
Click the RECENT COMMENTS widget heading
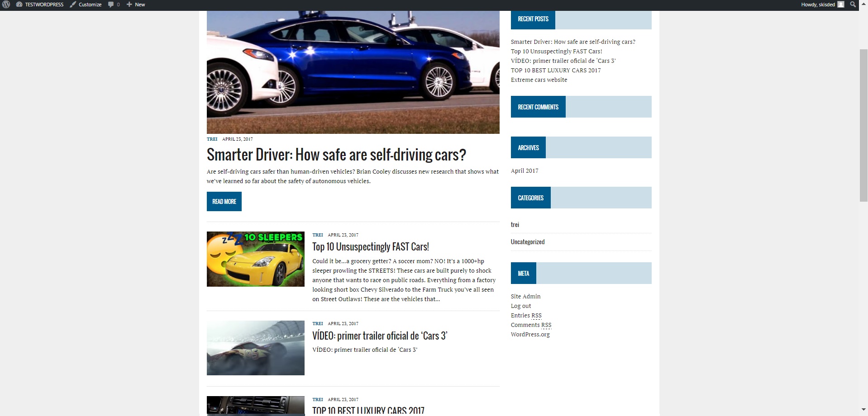[x=538, y=107]
